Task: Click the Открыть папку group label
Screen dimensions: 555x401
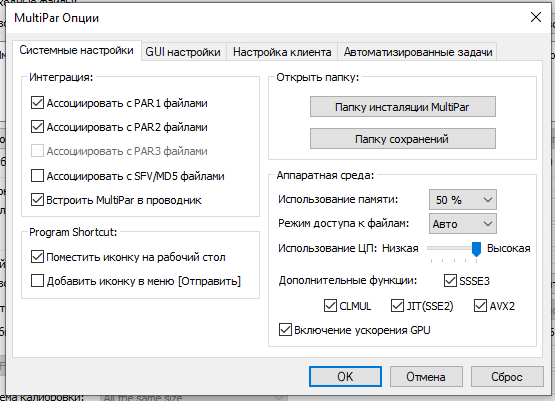Action: pos(317,77)
